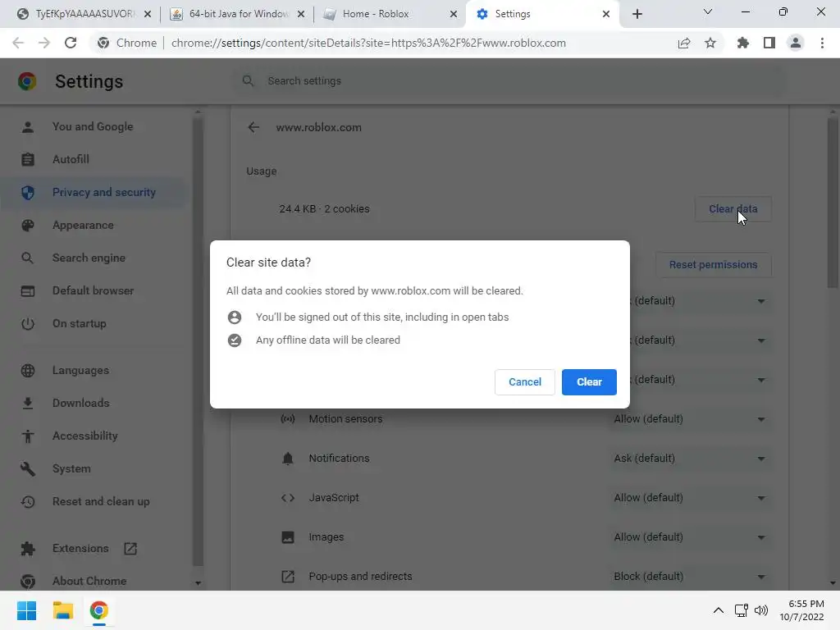Open Downloads settings
Image resolution: width=840 pixels, height=630 pixels.
pyautogui.click(x=92, y=403)
